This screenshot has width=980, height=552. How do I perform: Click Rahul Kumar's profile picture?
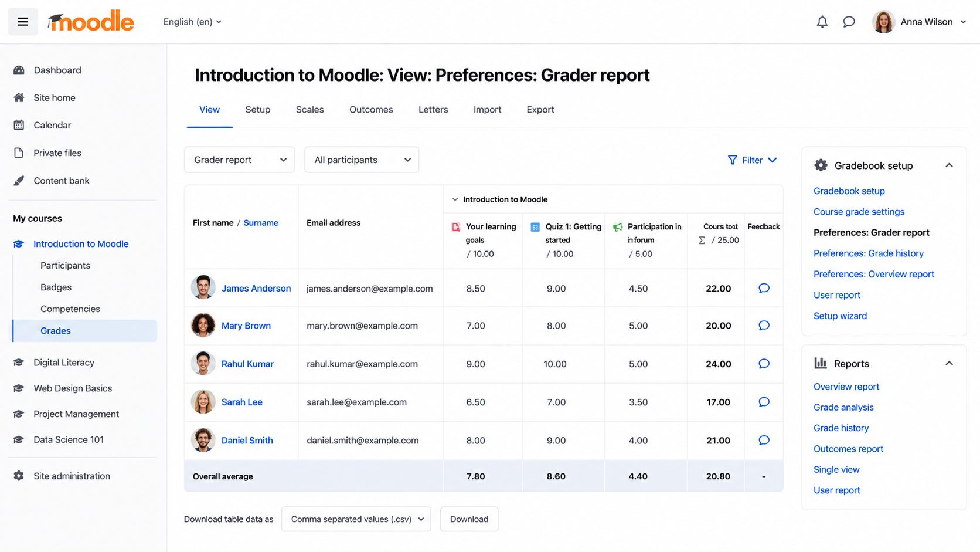click(203, 364)
